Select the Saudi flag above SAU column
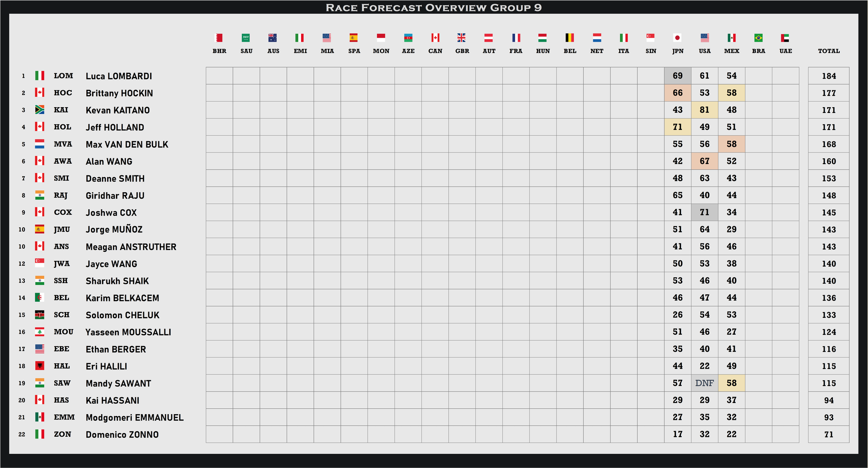 [x=246, y=38]
